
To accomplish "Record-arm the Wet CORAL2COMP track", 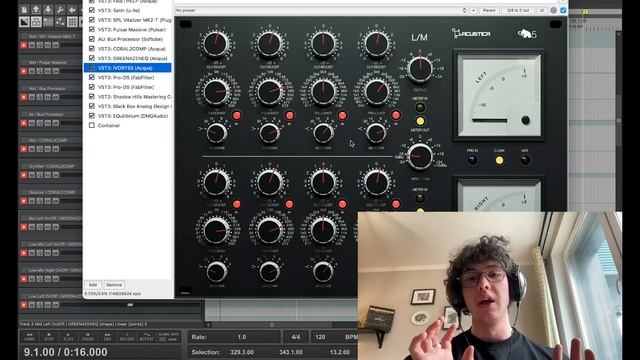I will tap(24, 149).
